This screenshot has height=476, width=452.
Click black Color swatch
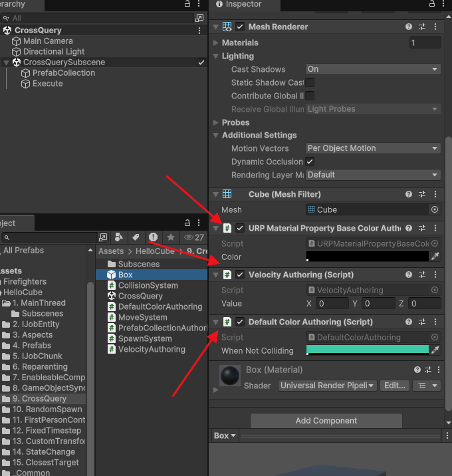coord(368,257)
